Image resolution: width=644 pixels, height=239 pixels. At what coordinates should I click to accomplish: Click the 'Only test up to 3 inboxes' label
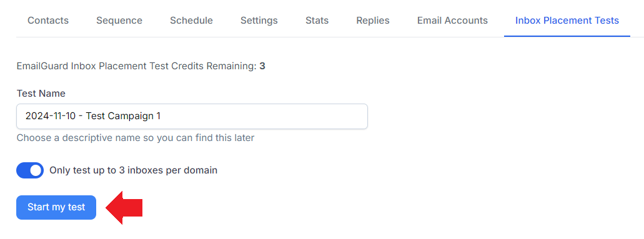coord(134,170)
